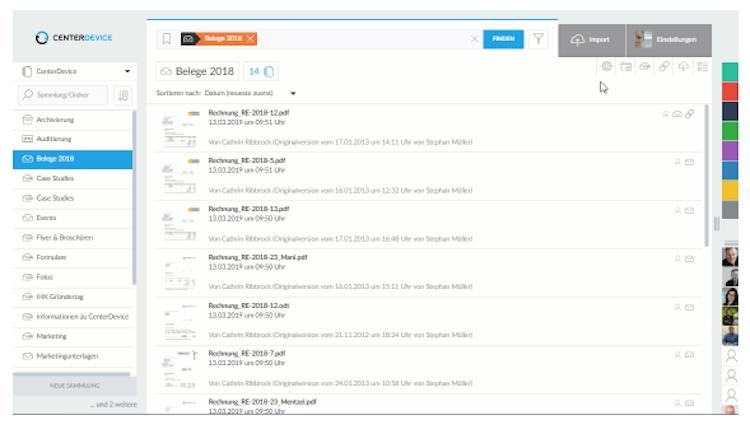Image resolution: width=750 pixels, height=429 pixels.
Task: Click link icon on Rechnung_RE-2018-12.pdf row
Action: point(689,114)
